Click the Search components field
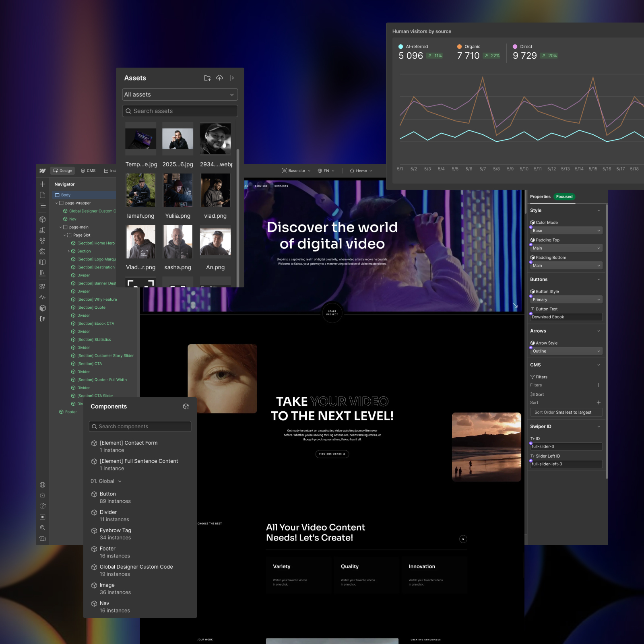 click(140, 427)
